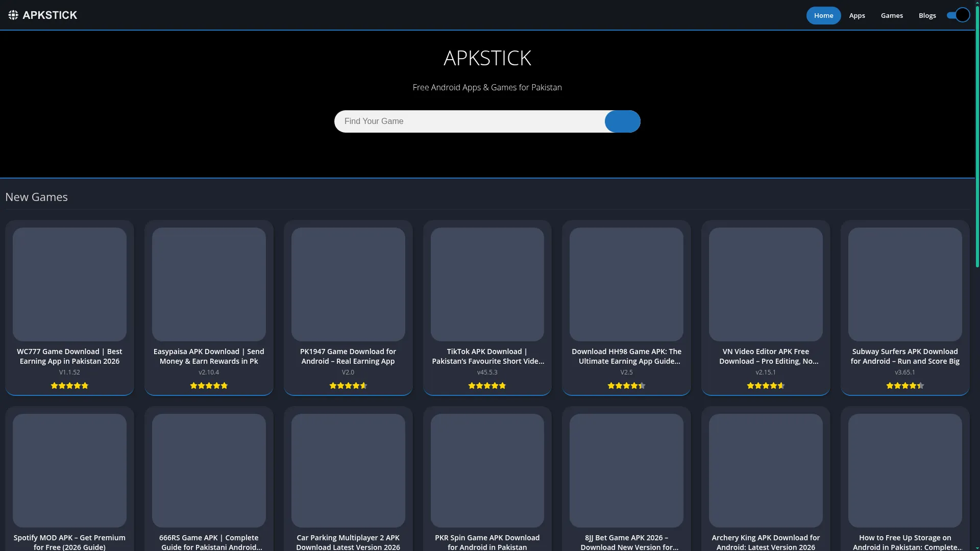Click version text v45.5.3
Viewport: 980px width, 551px height.
(487, 372)
